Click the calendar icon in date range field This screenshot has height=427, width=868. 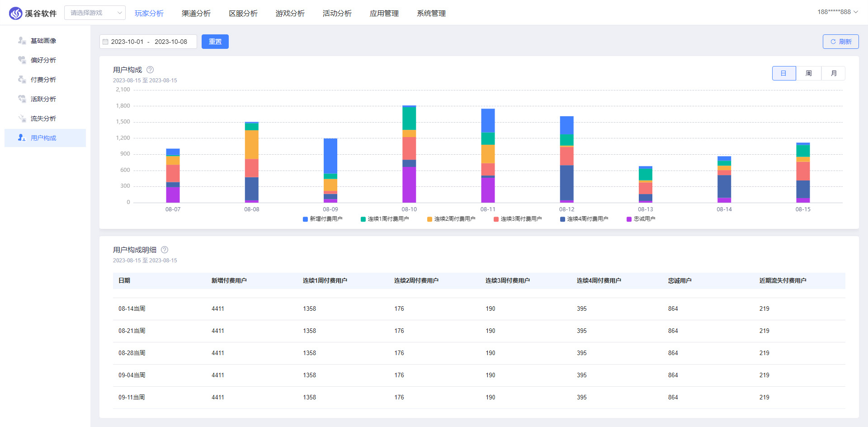click(x=105, y=42)
